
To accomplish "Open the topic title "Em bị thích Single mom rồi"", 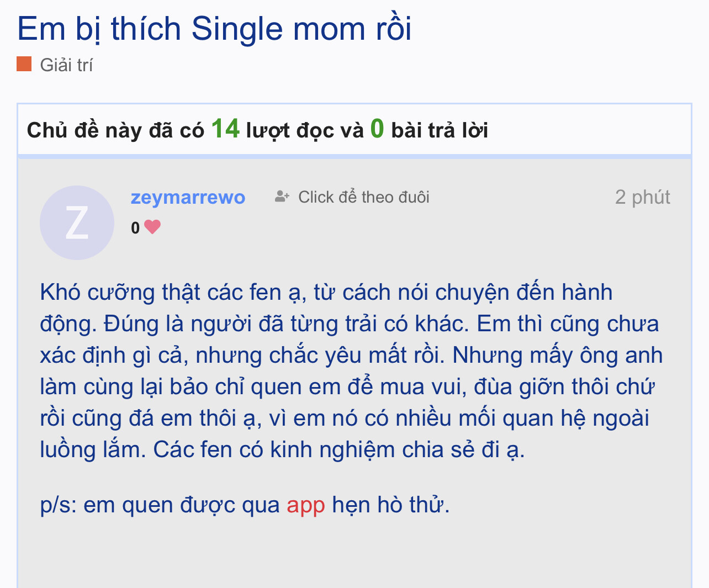I will [x=214, y=29].
